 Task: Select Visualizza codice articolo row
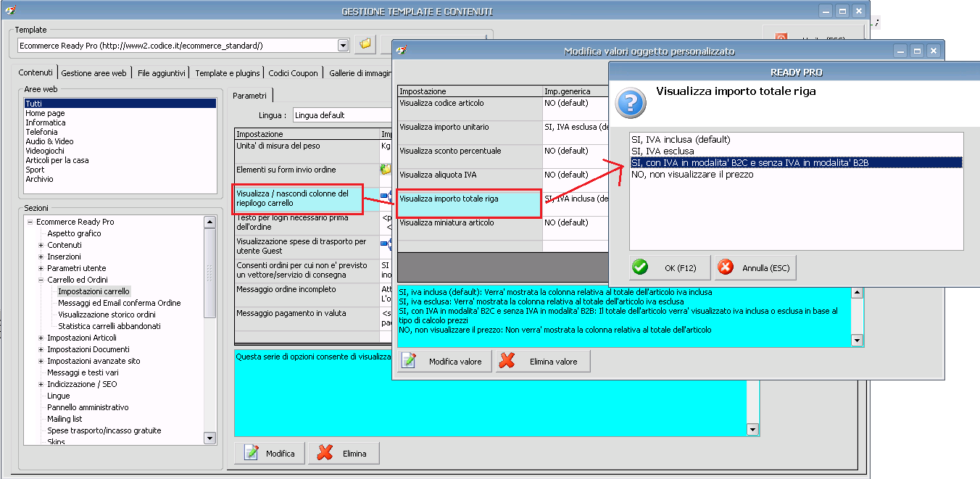[503, 109]
